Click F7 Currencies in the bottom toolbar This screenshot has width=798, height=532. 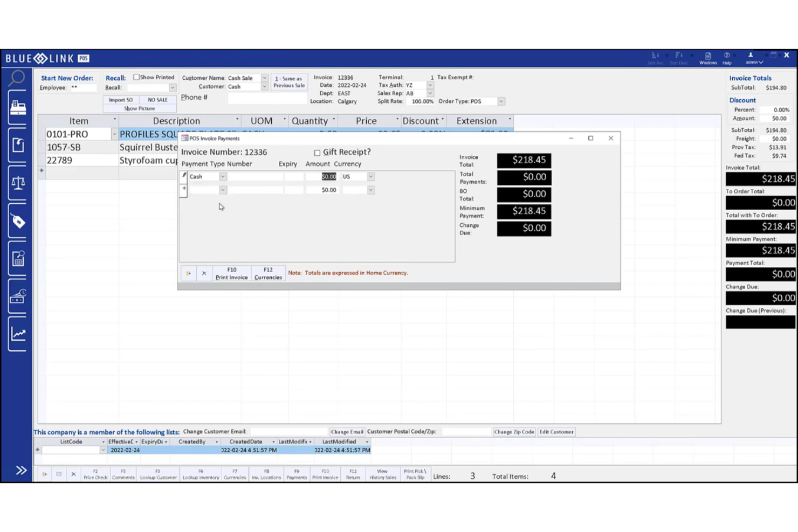click(235, 474)
